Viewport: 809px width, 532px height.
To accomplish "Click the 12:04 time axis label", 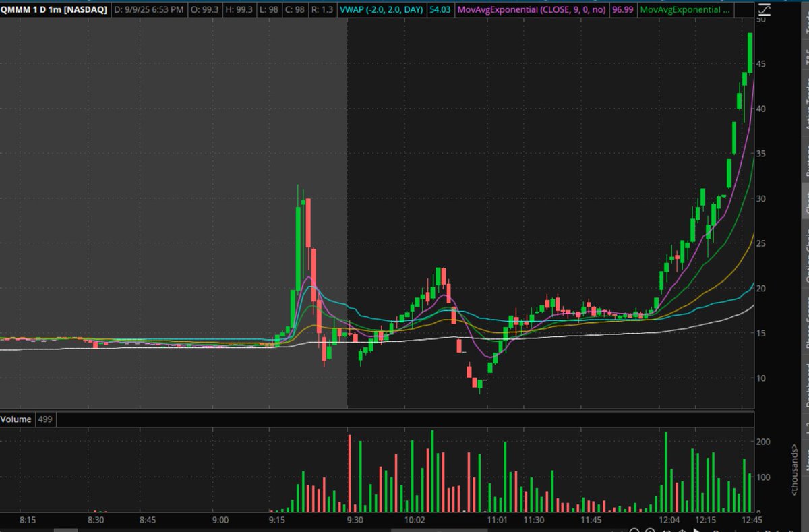I will [x=669, y=520].
